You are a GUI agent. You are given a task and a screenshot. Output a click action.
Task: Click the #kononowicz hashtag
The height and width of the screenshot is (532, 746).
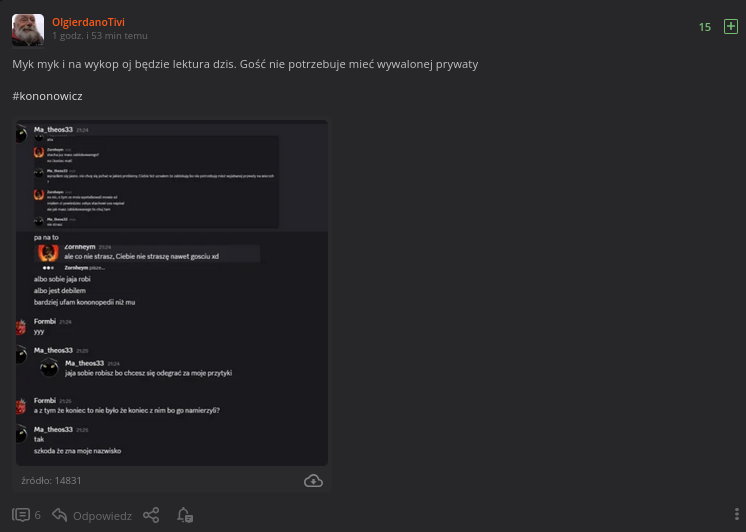click(47, 96)
